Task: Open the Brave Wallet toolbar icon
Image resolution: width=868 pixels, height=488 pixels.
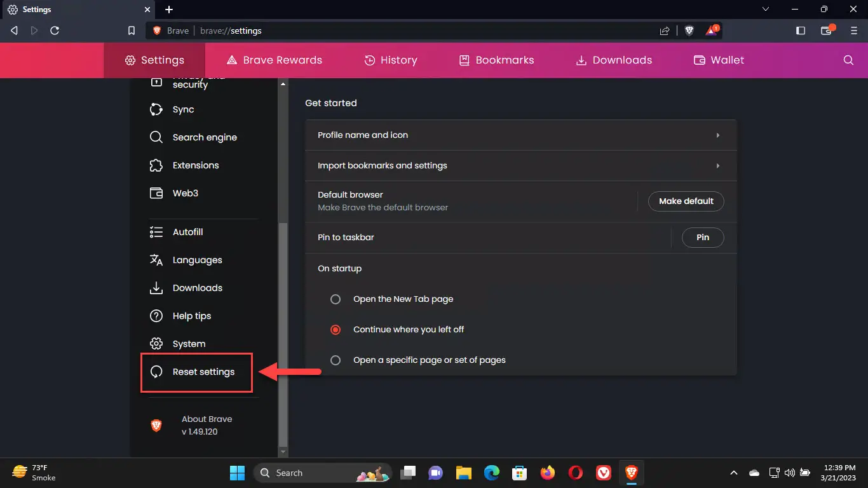Action: 827,30
